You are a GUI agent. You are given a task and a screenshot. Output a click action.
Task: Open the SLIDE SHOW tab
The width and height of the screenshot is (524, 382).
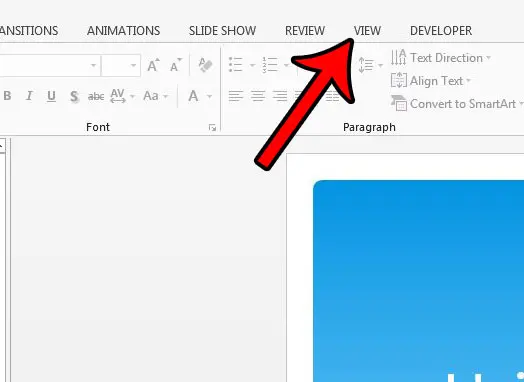pos(222,31)
